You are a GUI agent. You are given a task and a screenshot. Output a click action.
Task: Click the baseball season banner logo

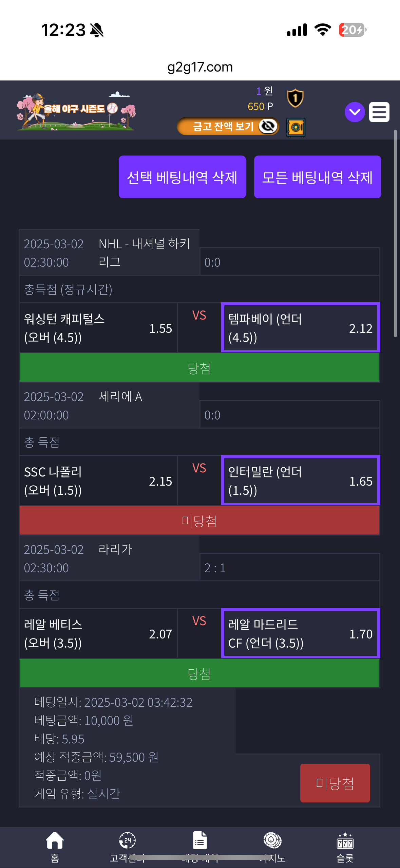(76, 111)
